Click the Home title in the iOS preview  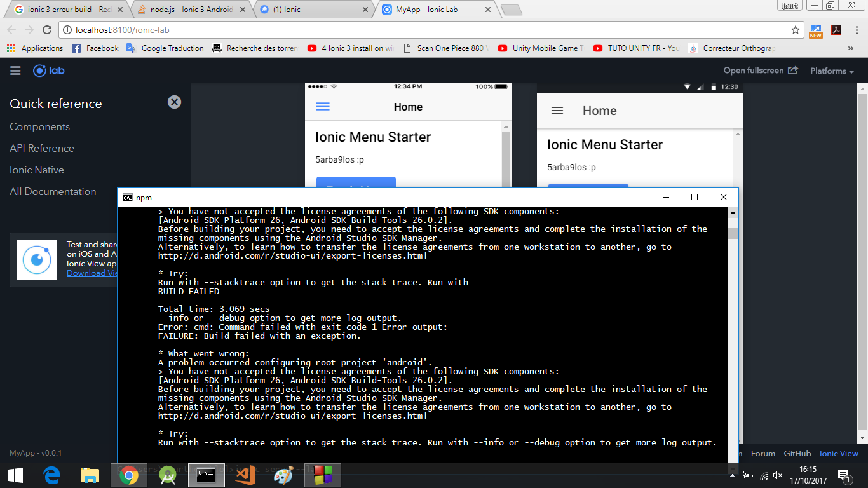[x=408, y=107]
